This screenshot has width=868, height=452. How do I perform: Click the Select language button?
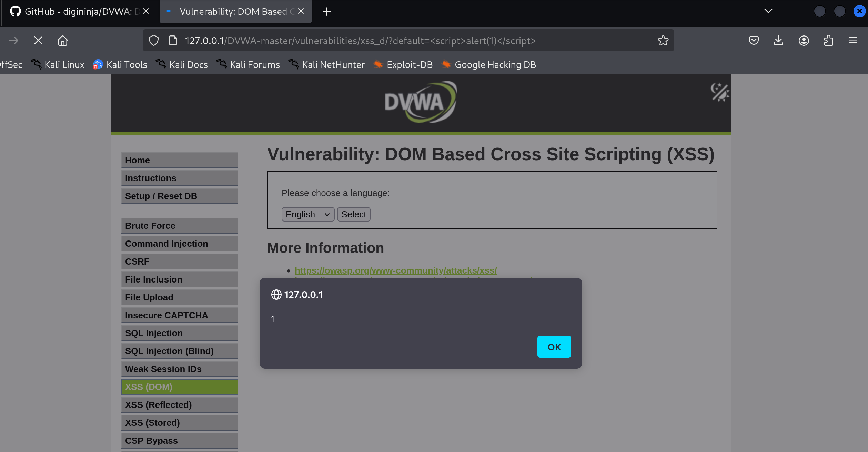[353, 214]
